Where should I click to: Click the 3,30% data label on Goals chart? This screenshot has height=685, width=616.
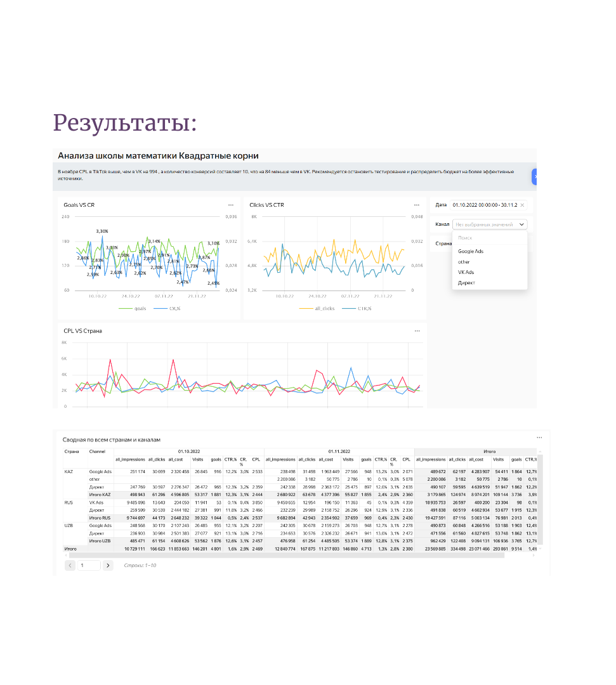click(x=102, y=231)
